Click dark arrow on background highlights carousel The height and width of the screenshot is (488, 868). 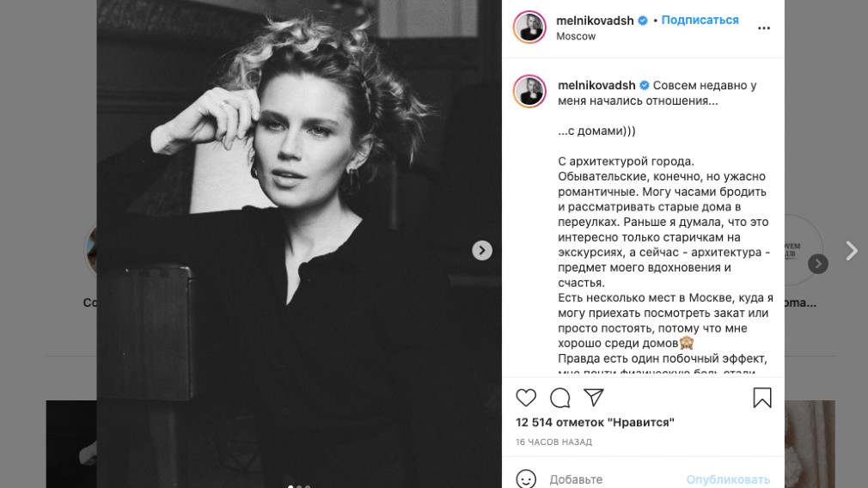click(x=817, y=264)
